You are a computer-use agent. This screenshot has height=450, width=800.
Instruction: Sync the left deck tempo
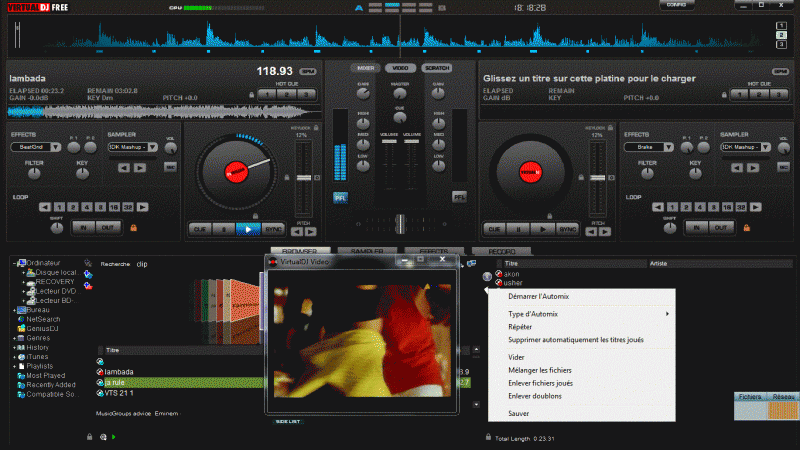tap(273, 230)
